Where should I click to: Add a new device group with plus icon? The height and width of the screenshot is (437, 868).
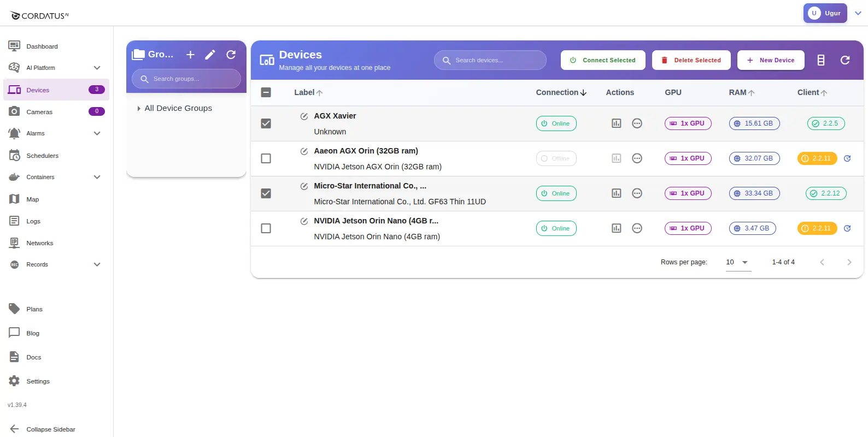[190, 55]
